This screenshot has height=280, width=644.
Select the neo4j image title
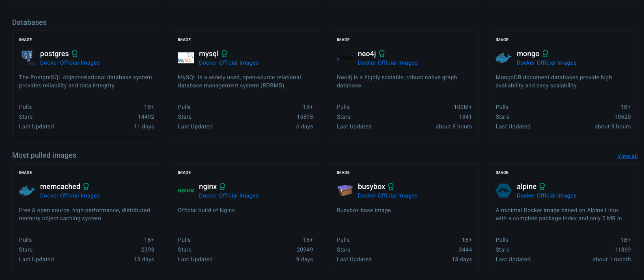(367, 54)
